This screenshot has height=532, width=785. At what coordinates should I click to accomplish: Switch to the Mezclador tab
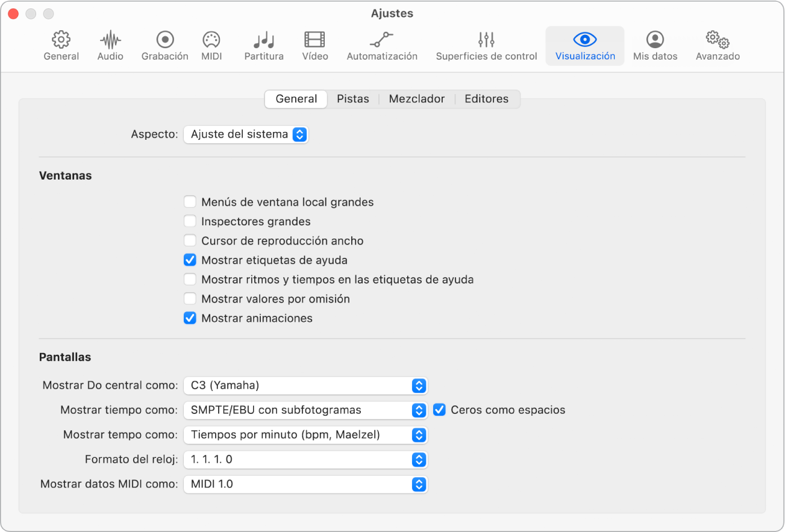(417, 99)
